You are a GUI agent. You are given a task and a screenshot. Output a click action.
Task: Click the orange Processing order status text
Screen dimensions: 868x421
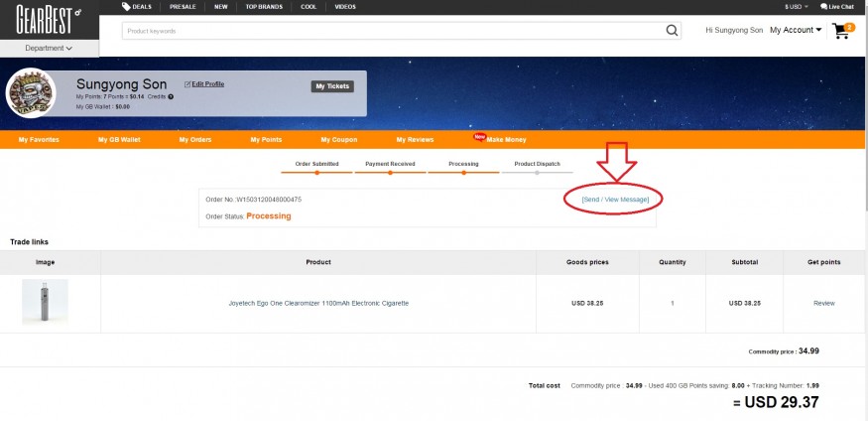269,216
